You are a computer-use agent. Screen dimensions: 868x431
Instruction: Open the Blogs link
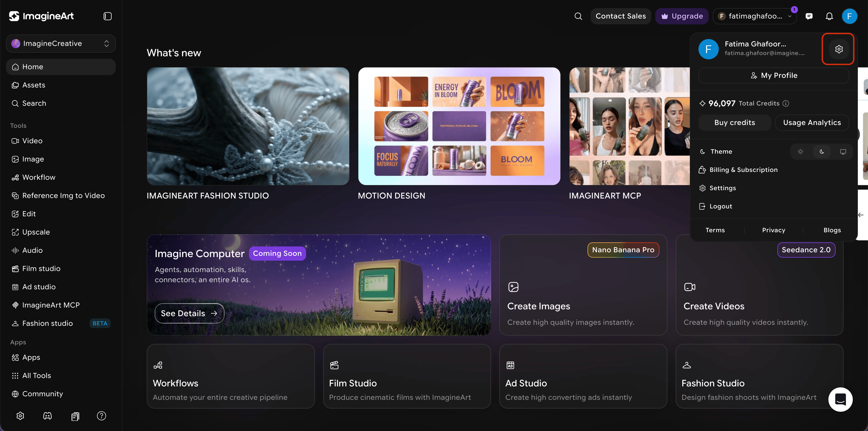point(832,230)
